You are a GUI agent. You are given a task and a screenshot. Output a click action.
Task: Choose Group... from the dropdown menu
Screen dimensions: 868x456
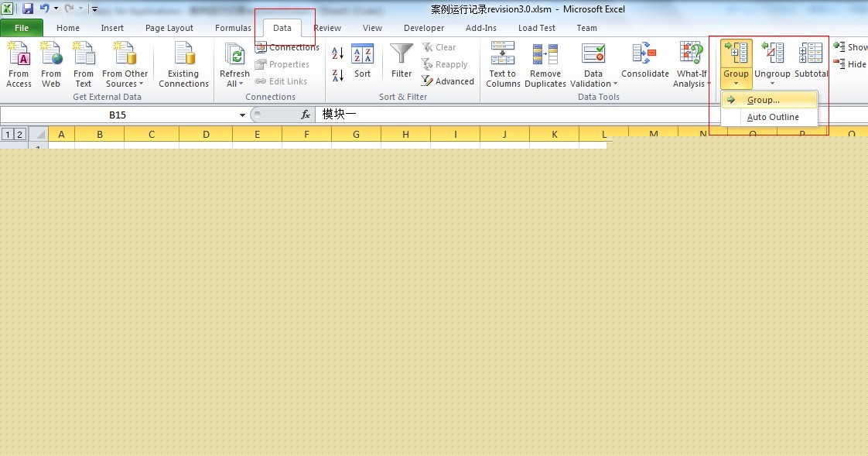click(x=770, y=100)
